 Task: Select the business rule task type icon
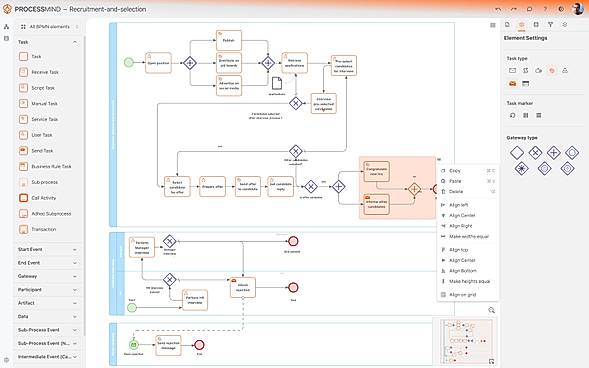coord(526,83)
